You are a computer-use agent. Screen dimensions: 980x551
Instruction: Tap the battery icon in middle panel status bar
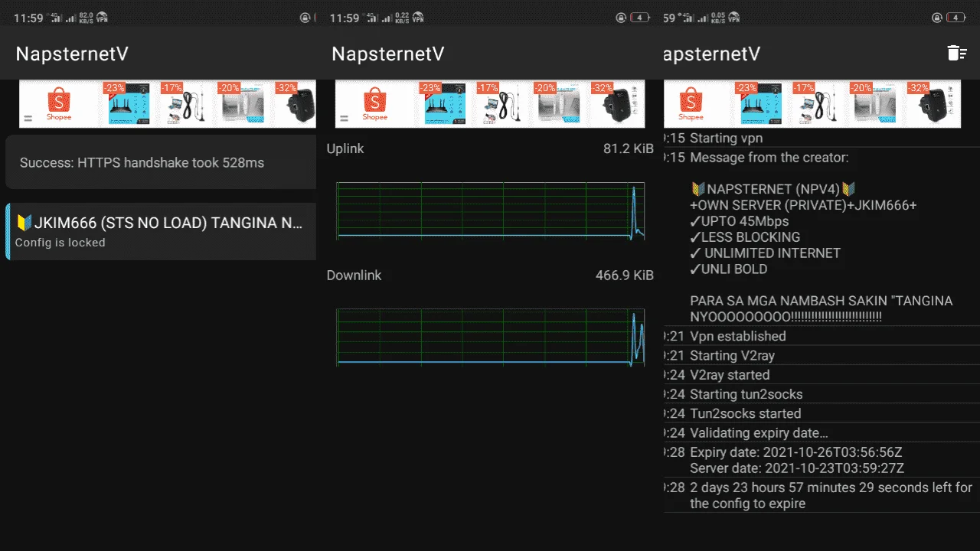[x=640, y=18]
